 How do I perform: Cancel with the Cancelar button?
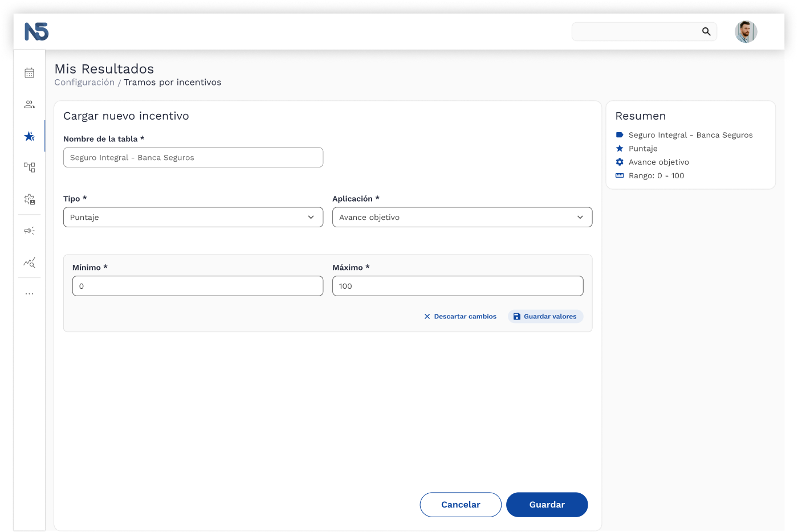point(461,505)
